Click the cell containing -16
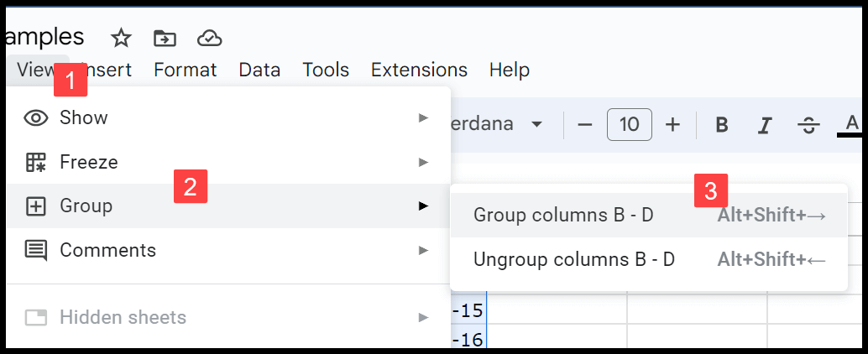Screen dimensions: 868x354 click(x=468, y=337)
